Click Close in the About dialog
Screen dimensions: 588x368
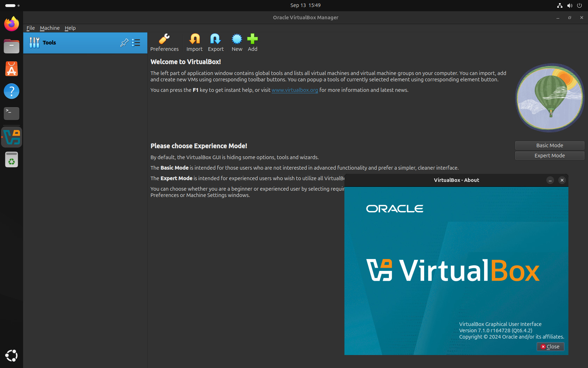tap(550, 347)
